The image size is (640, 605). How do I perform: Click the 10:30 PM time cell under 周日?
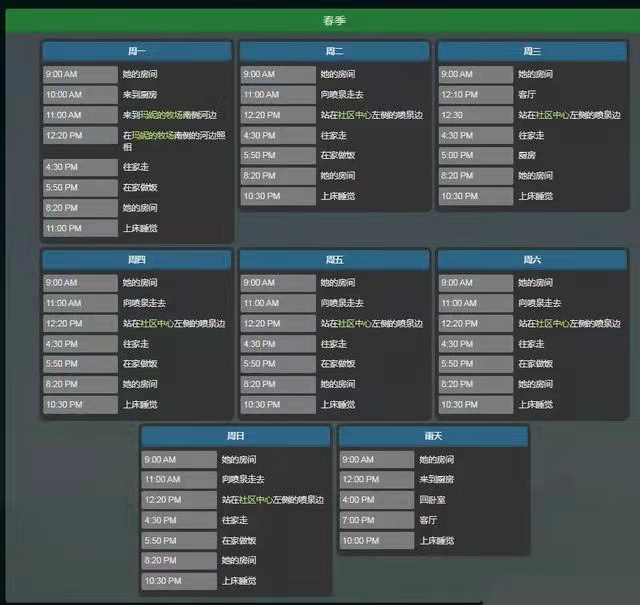click(x=179, y=581)
